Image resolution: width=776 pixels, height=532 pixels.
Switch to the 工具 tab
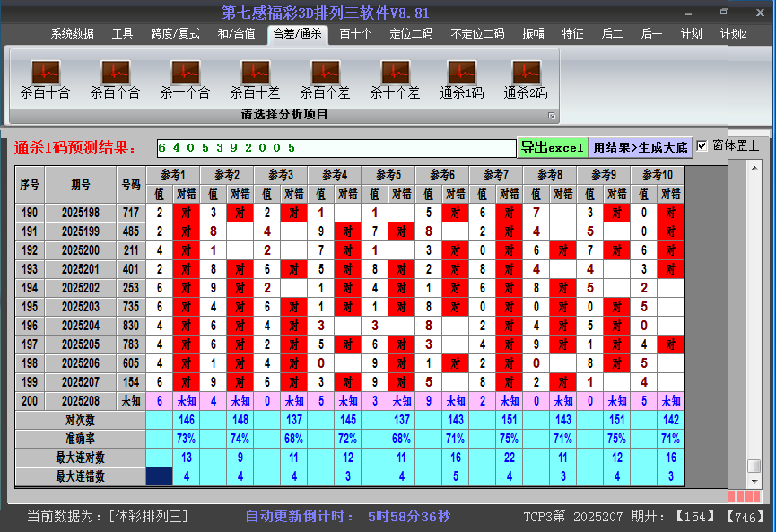click(x=122, y=34)
